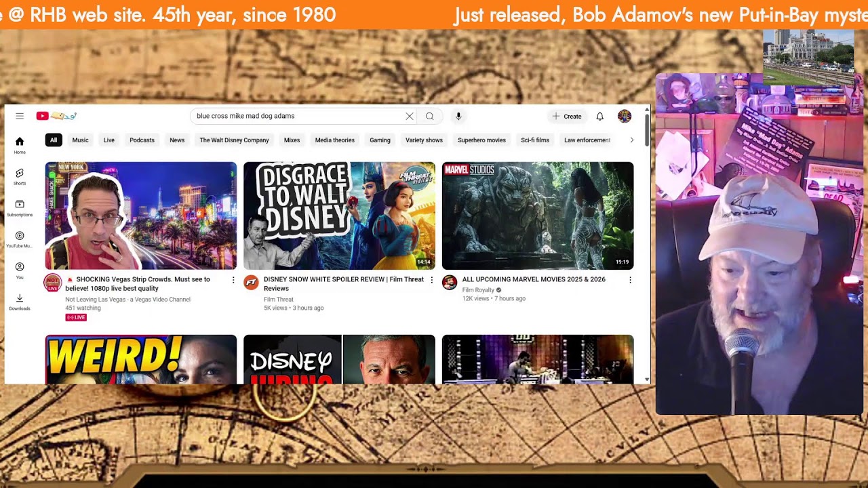Open the Marvel Studios video thumbnail
868x488 pixels.
(538, 216)
